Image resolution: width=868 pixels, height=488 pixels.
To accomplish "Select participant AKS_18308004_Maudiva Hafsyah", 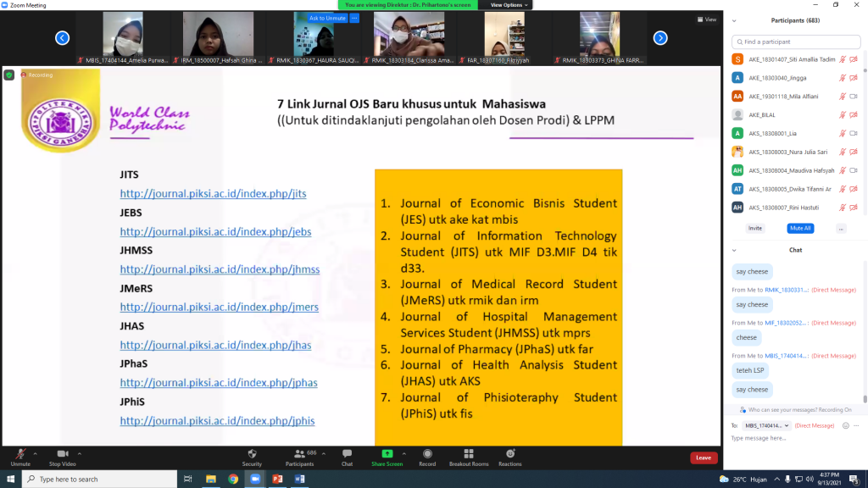I will pyautogui.click(x=796, y=170).
